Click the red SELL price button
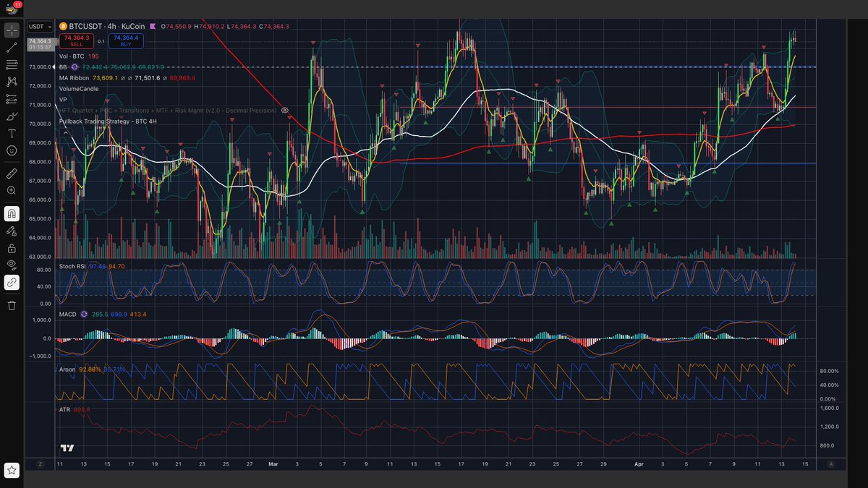The height and width of the screenshot is (488, 868). 76,40
